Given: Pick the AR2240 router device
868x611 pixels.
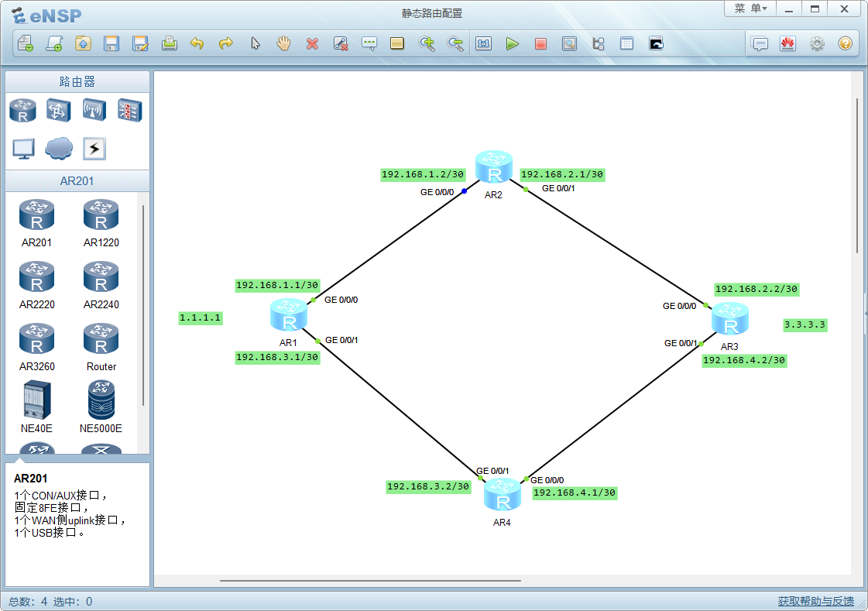Looking at the screenshot, I should click(x=101, y=285).
